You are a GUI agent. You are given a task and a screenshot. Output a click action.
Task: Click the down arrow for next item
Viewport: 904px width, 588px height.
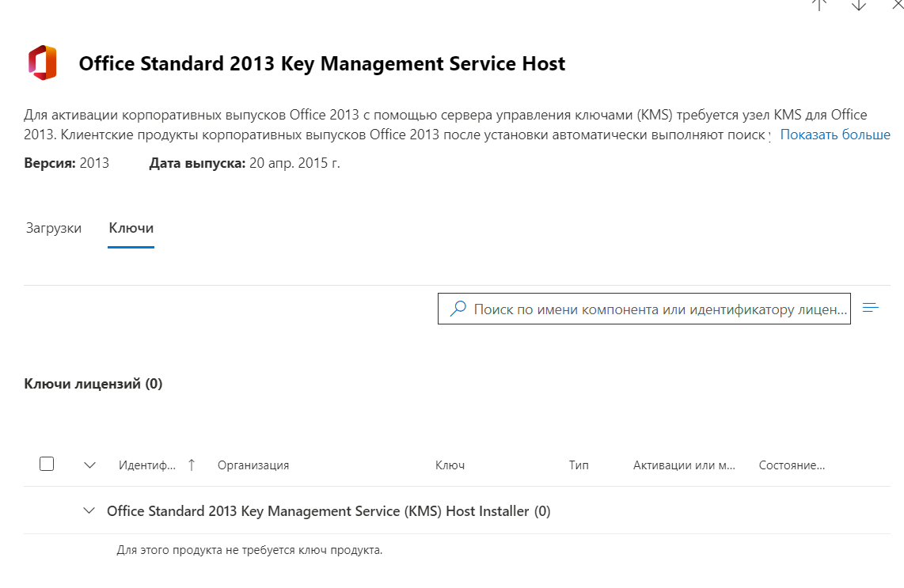pos(859,4)
